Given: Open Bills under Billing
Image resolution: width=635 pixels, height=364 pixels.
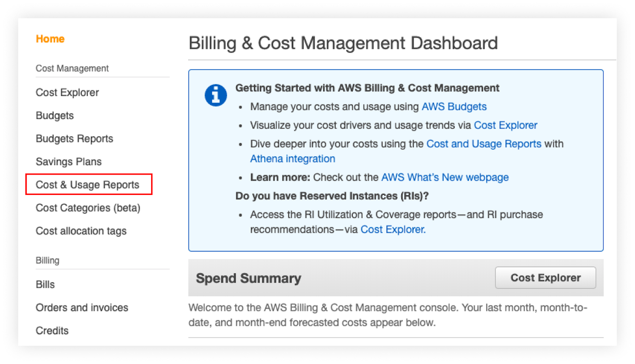Looking at the screenshot, I should click(45, 284).
